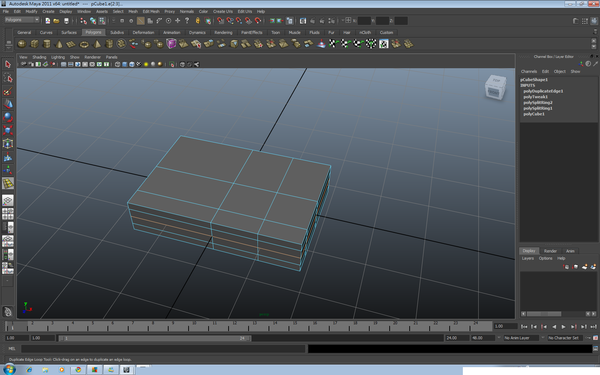600x375 pixels.
Task: Toggle the Channel Box display icon at top right
Action: [x=594, y=21]
